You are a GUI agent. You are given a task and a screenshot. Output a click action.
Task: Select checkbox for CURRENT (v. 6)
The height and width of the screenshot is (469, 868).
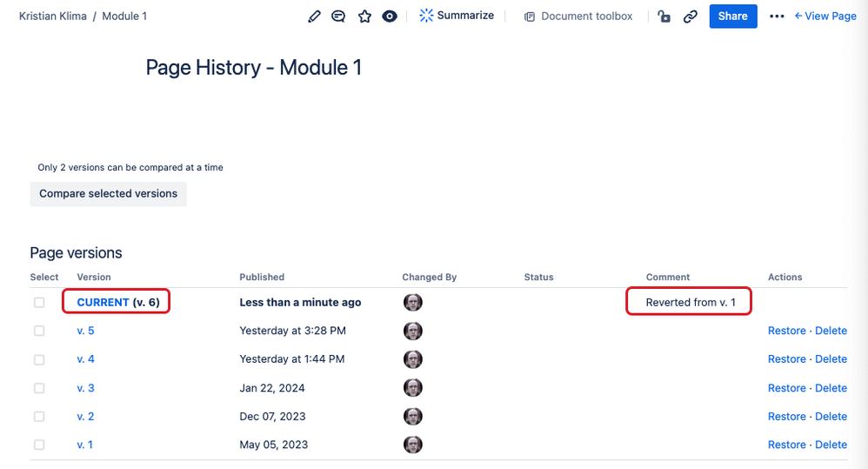pos(39,302)
